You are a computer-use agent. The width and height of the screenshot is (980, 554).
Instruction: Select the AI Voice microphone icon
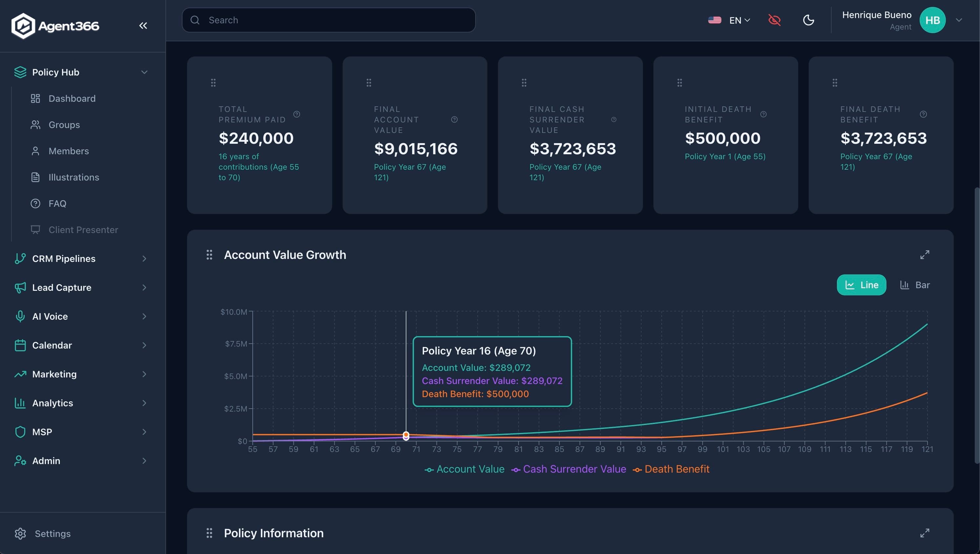coord(20,316)
